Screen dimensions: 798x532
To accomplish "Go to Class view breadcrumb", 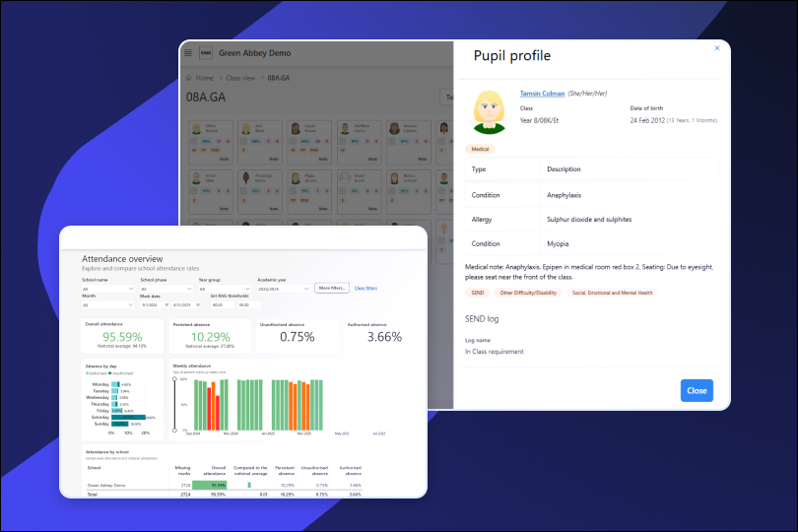I will click(x=239, y=77).
